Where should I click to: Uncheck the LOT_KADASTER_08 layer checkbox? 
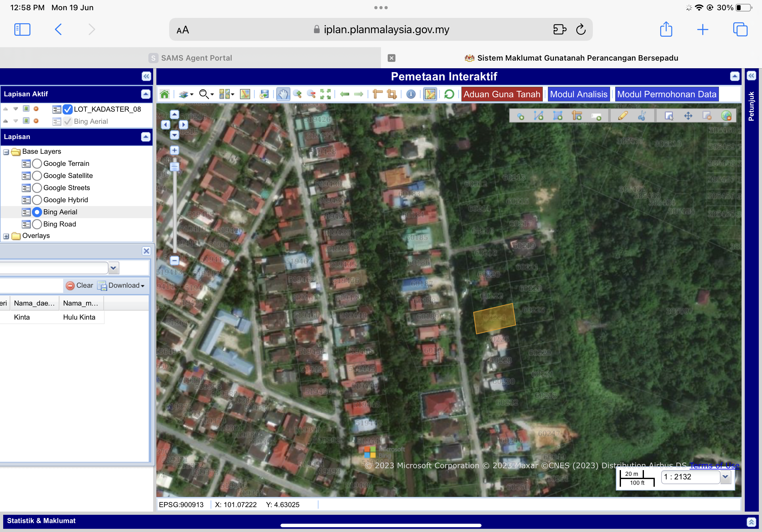pos(67,109)
